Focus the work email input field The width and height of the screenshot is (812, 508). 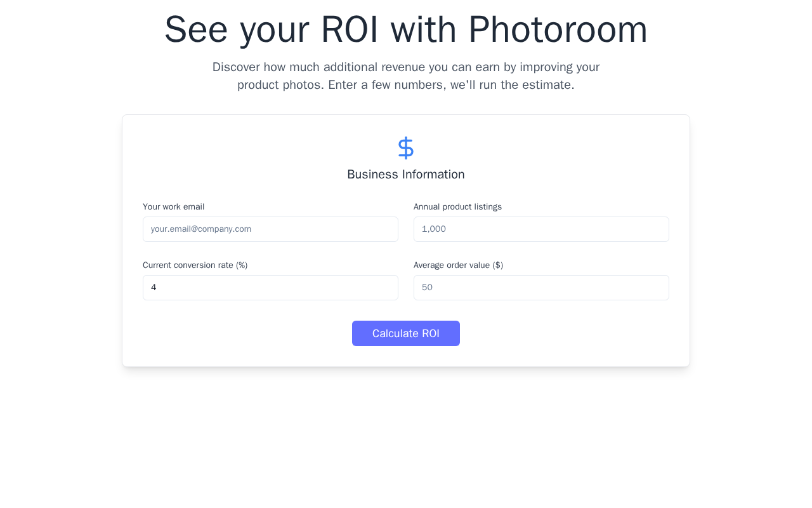(270, 229)
